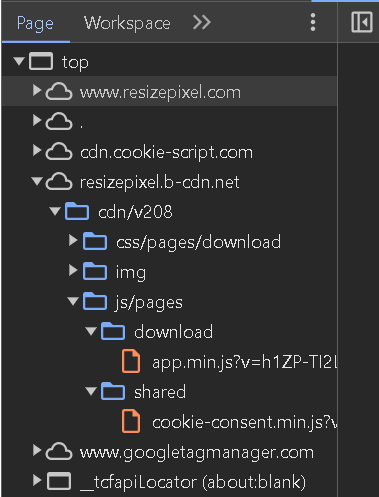Click the top frame window icon
Image resolution: width=379 pixels, height=497 pixels.
41,61
